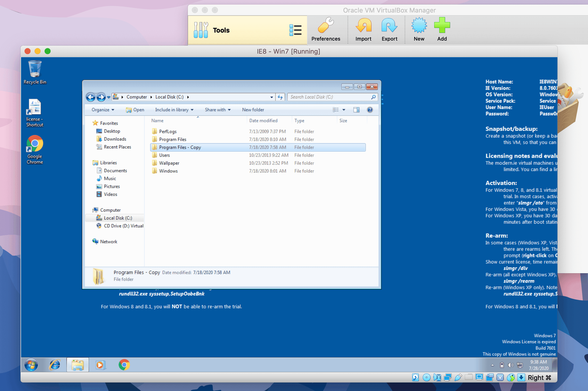Image resolution: width=588 pixels, height=391 pixels.
Task: Sort by Date modified column header
Action: [x=269, y=121]
